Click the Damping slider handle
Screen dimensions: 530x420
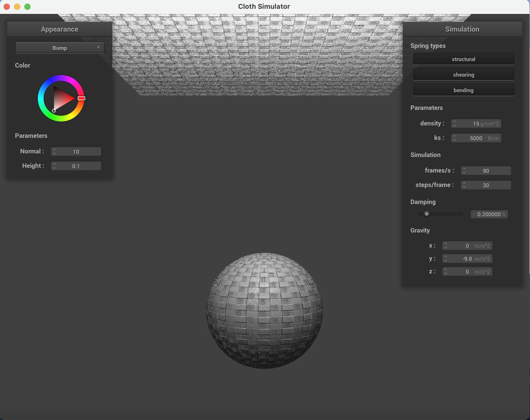pyautogui.click(x=426, y=214)
